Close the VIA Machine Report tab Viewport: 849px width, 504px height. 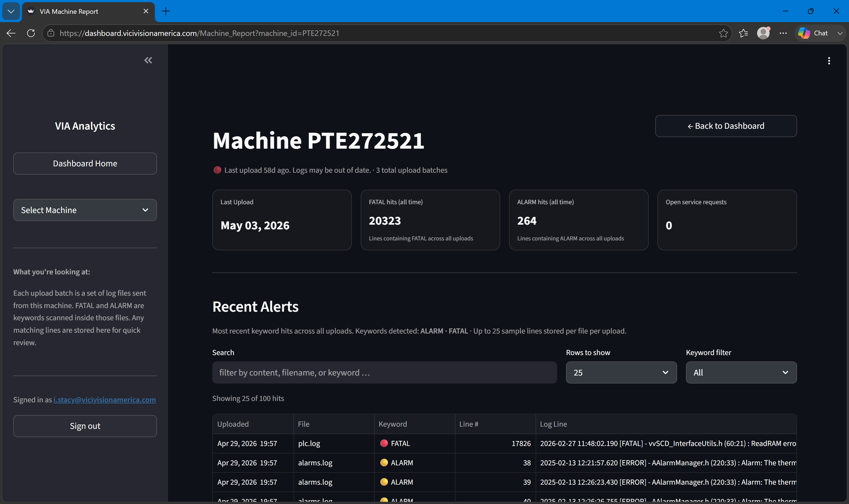(146, 11)
